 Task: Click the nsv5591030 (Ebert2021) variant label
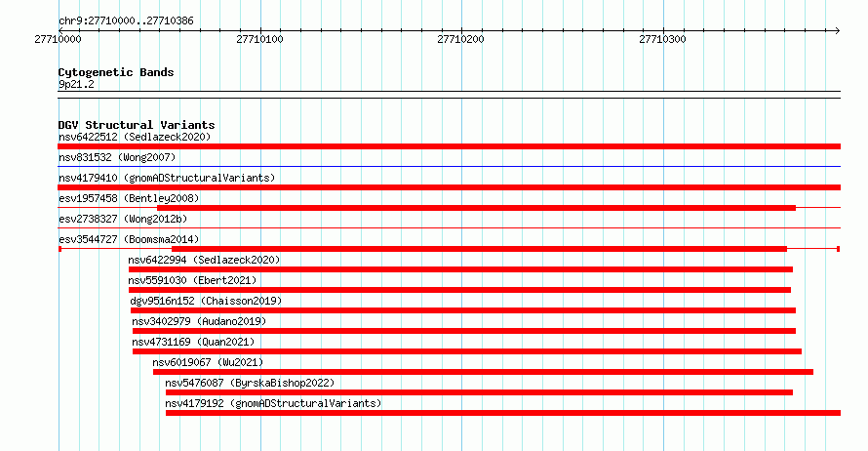[x=192, y=280]
